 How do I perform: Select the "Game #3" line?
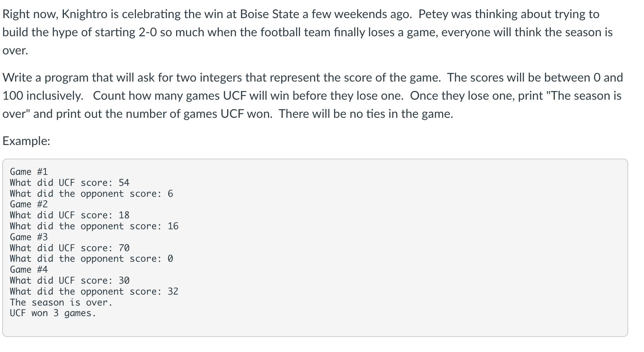29,237
